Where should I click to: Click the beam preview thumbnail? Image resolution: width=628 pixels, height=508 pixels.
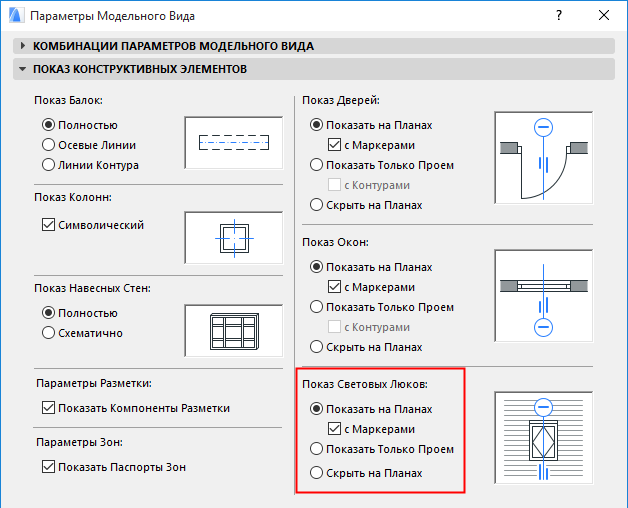pyautogui.click(x=233, y=143)
